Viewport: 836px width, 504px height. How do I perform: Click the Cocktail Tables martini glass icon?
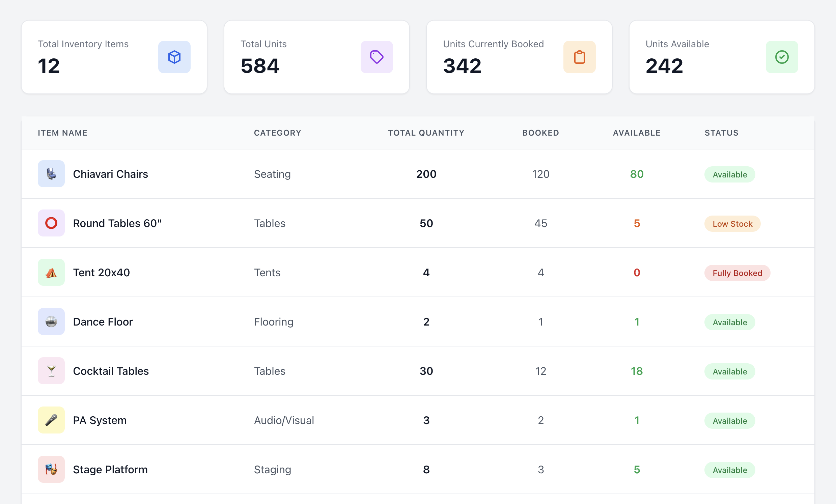pos(51,371)
